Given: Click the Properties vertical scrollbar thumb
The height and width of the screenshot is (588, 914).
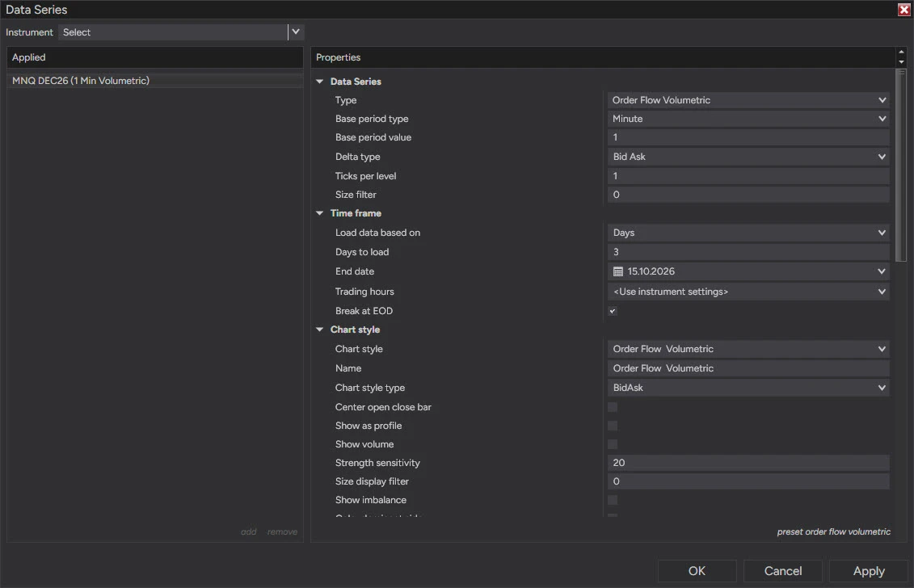Looking at the screenshot, I should pyautogui.click(x=901, y=165).
